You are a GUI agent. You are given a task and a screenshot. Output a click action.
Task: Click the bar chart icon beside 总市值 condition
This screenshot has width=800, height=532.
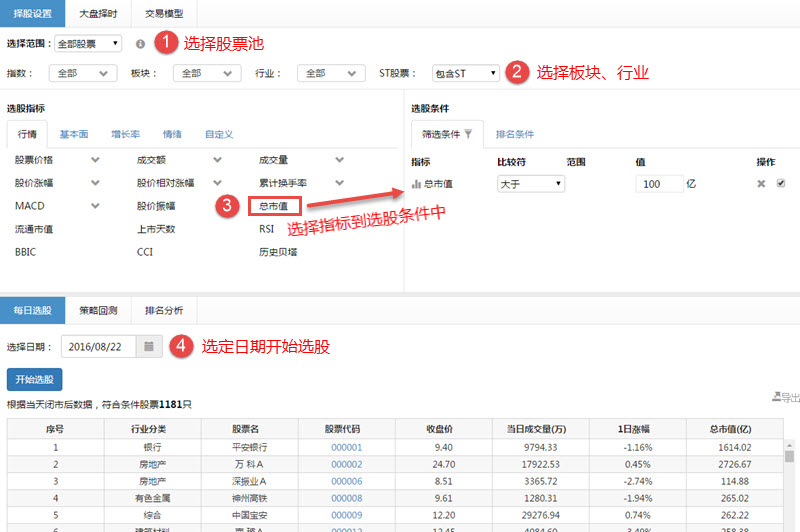[416, 184]
